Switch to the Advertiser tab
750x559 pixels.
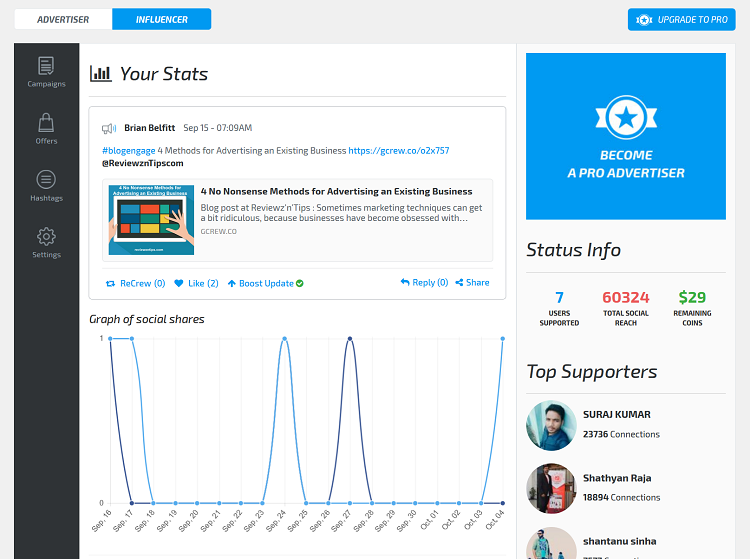[x=63, y=20]
